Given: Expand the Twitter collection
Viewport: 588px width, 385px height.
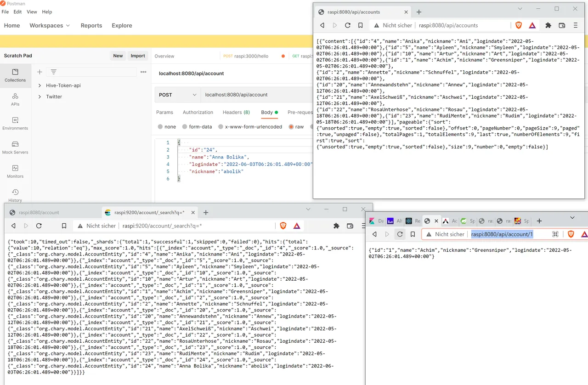Looking at the screenshot, I should point(40,96).
